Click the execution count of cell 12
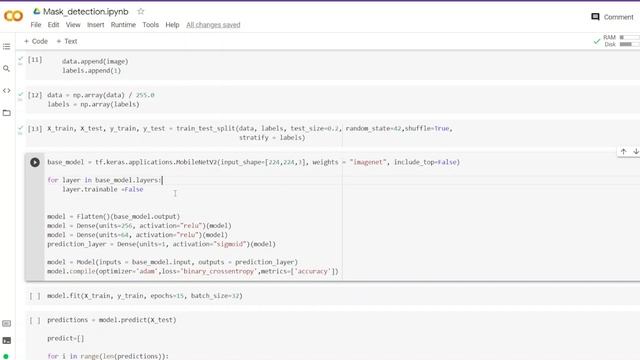The image size is (640, 360). click(x=35, y=95)
